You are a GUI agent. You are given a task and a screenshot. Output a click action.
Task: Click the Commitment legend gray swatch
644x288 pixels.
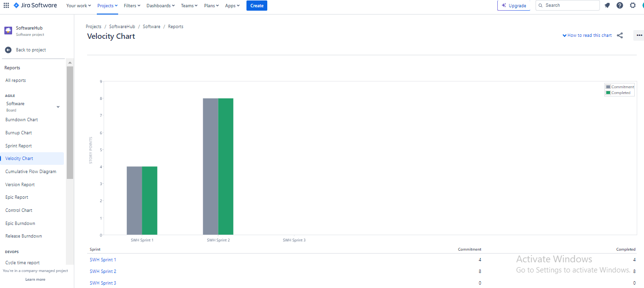click(608, 87)
